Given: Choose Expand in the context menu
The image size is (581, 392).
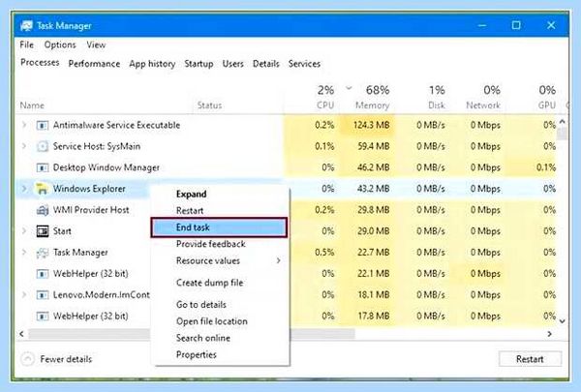Looking at the screenshot, I should 191,194.
